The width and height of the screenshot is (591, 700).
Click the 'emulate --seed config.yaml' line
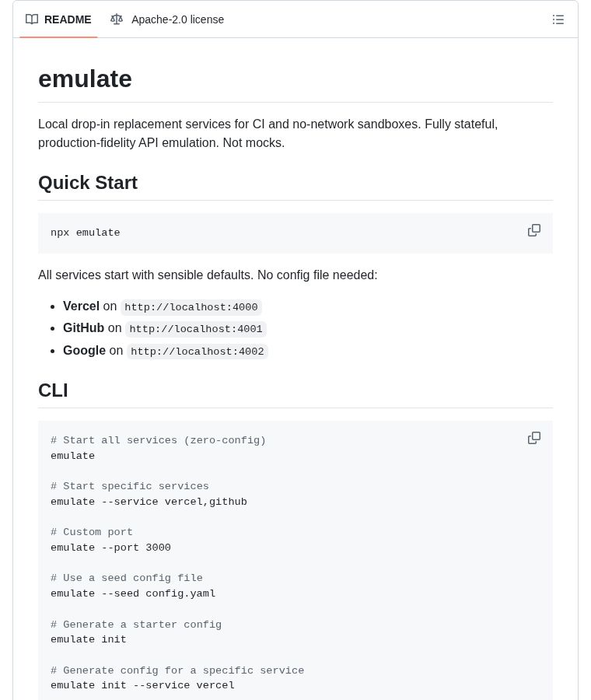(x=133, y=593)
